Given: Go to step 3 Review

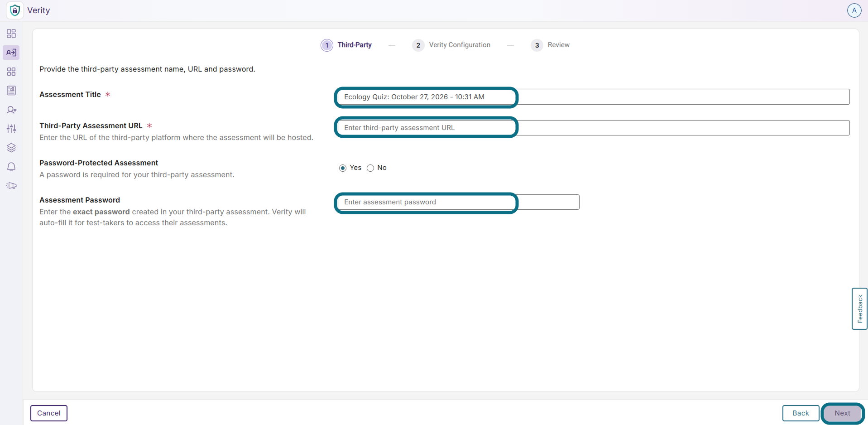Looking at the screenshot, I should [550, 45].
